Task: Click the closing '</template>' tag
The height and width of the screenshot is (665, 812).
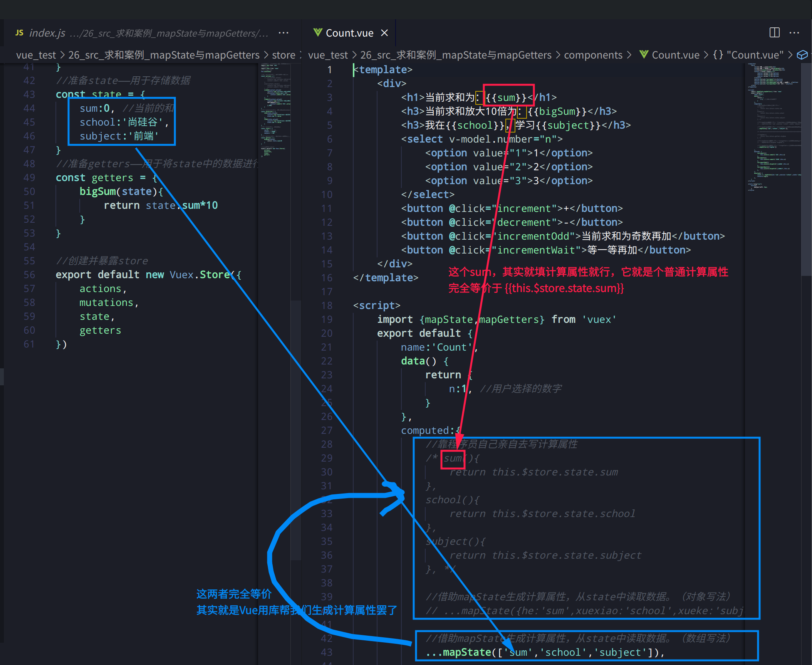Action: pyautogui.click(x=386, y=278)
